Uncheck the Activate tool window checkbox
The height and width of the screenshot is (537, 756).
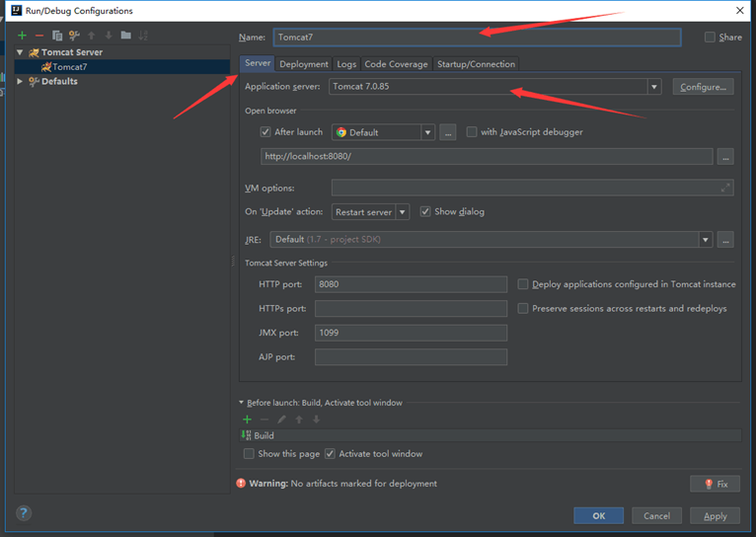pyautogui.click(x=330, y=454)
